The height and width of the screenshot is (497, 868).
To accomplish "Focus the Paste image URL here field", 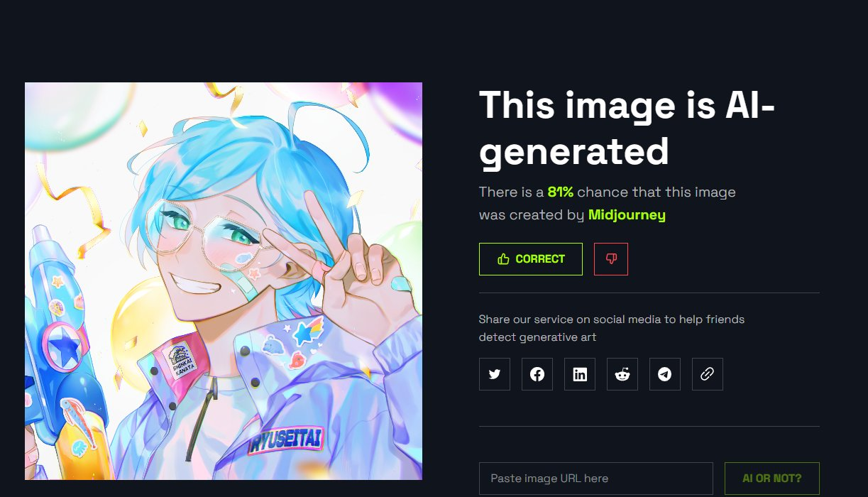I will click(x=596, y=479).
